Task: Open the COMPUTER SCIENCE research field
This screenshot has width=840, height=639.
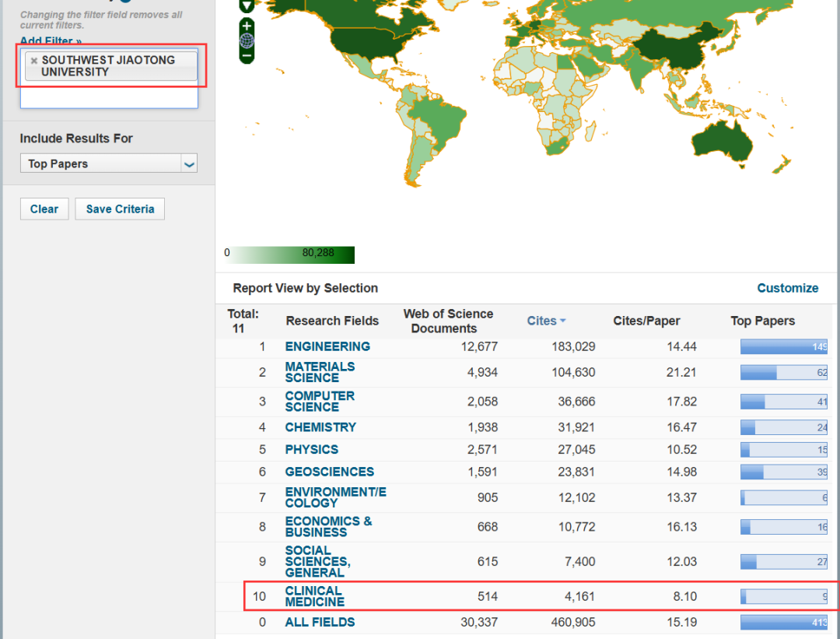Action: tap(320, 402)
